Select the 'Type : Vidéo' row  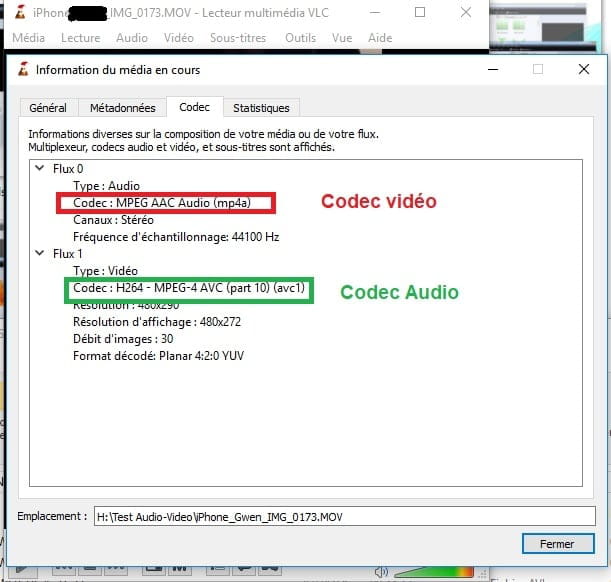coord(106,271)
